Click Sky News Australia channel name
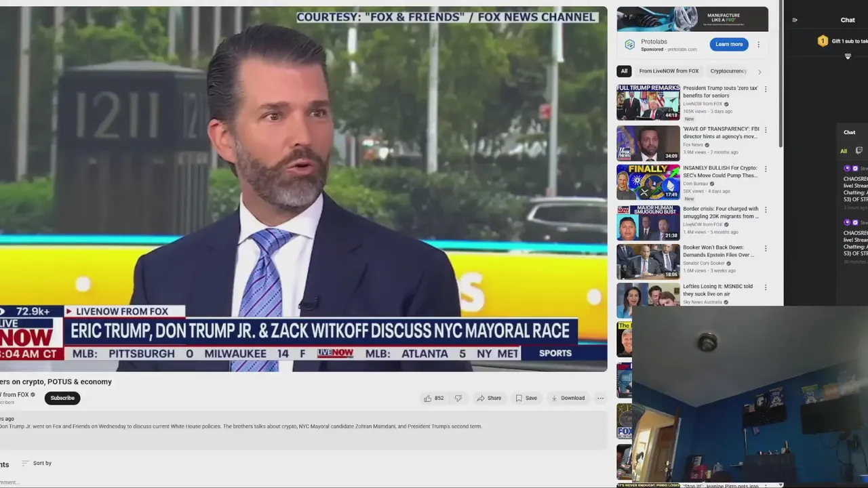The image size is (868, 488). coord(702,302)
